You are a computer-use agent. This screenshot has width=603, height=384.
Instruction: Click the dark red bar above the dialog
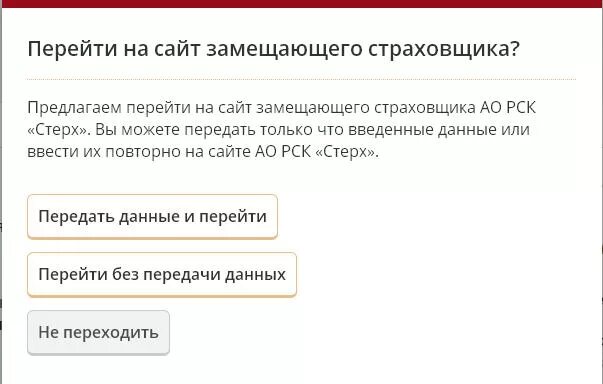(x=302, y=3)
